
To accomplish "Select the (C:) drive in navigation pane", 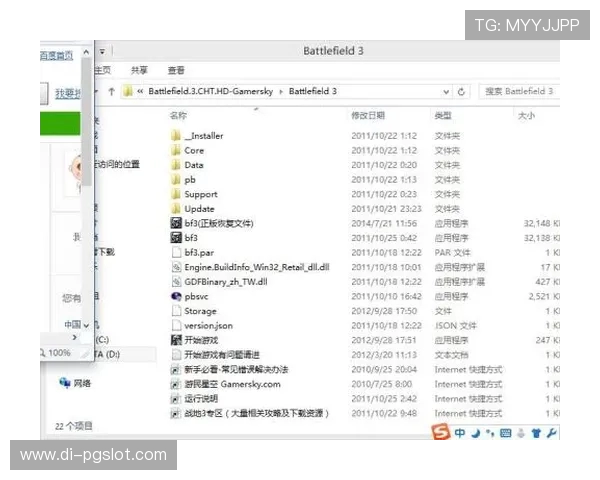I will [x=102, y=340].
